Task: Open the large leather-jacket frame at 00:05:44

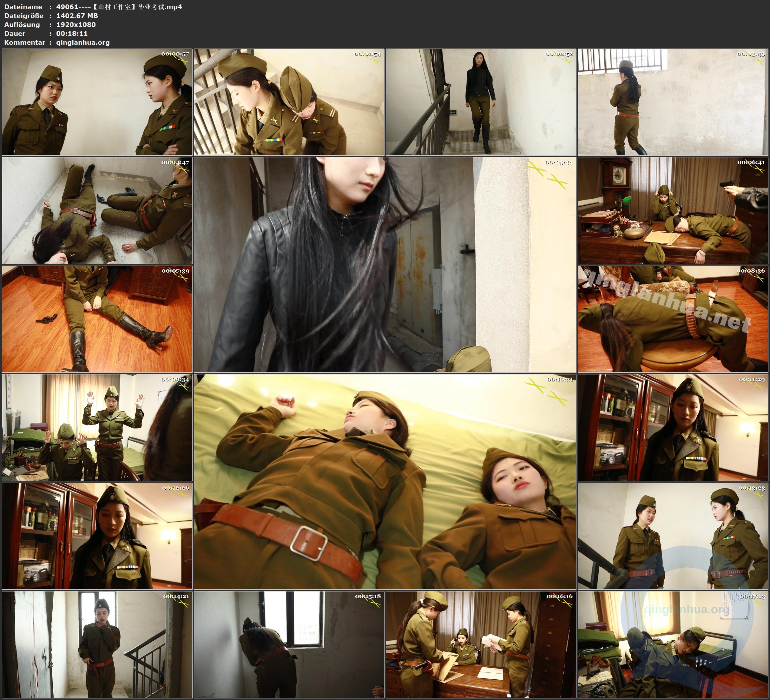Action: (x=385, y=264)
